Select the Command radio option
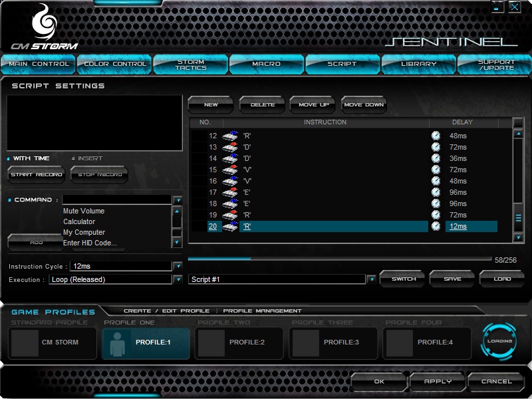The width and height of the screenshot is (532, 399). [x=9, y=200]
